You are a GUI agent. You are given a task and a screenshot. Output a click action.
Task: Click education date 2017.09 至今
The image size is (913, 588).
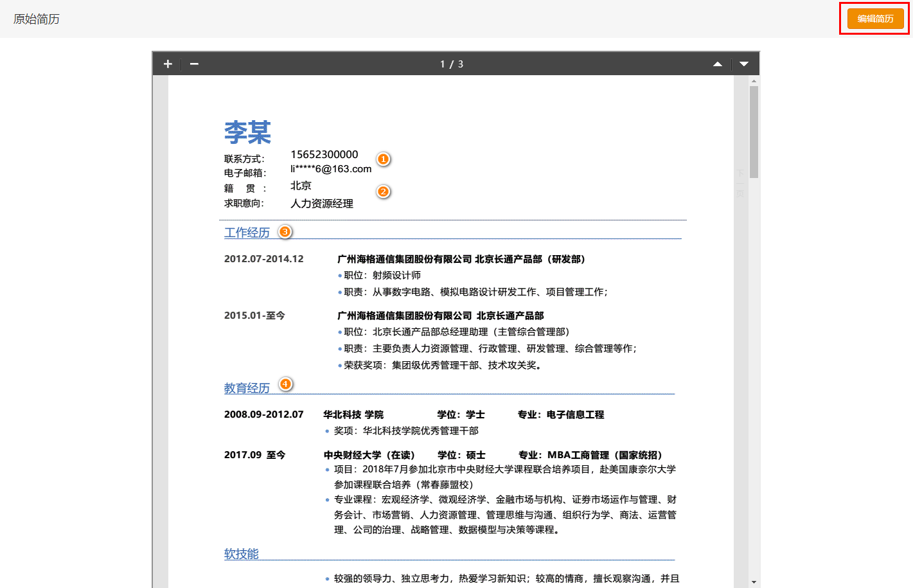254,455
